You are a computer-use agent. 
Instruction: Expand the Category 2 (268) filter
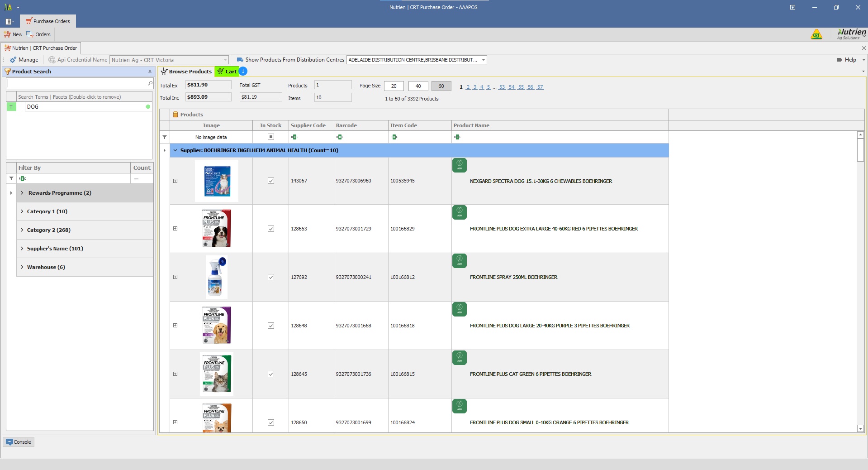[22, 230]
